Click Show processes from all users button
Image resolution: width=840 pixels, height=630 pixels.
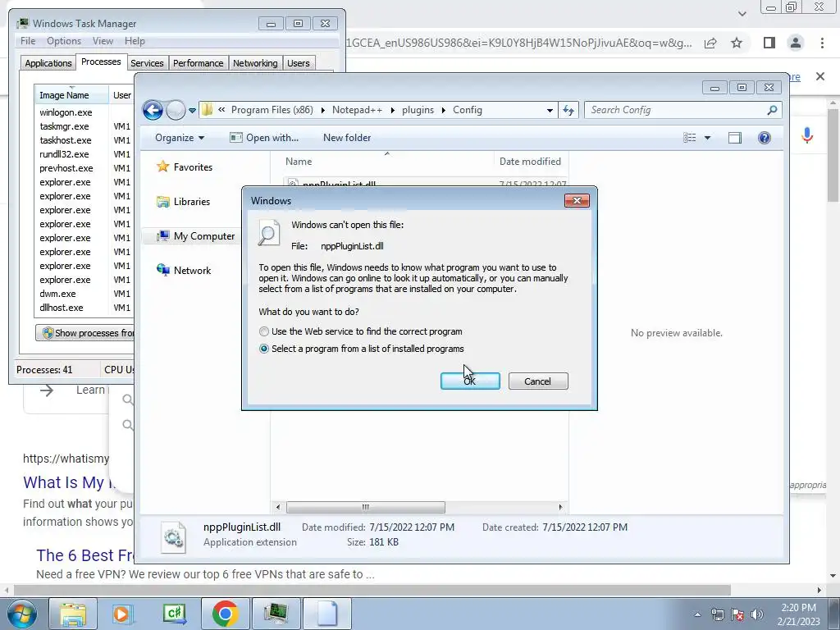click(x=84, y=333)
